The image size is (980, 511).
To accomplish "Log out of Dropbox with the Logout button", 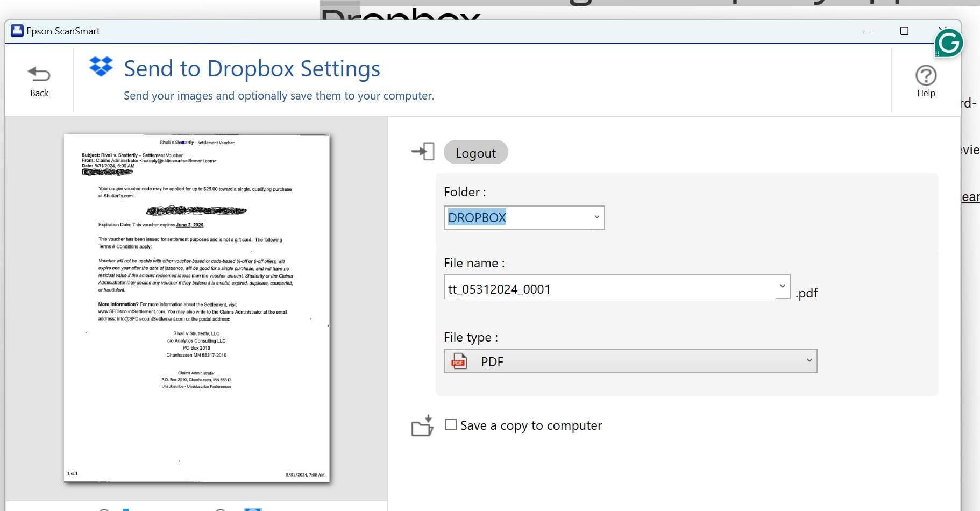I will (475, 152).
